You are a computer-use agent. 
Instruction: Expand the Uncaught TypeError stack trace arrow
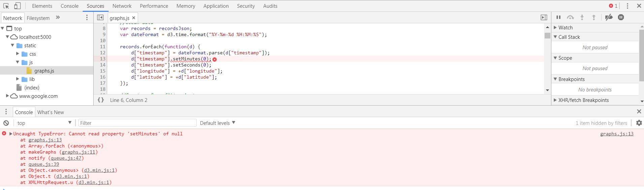(11, 134)
